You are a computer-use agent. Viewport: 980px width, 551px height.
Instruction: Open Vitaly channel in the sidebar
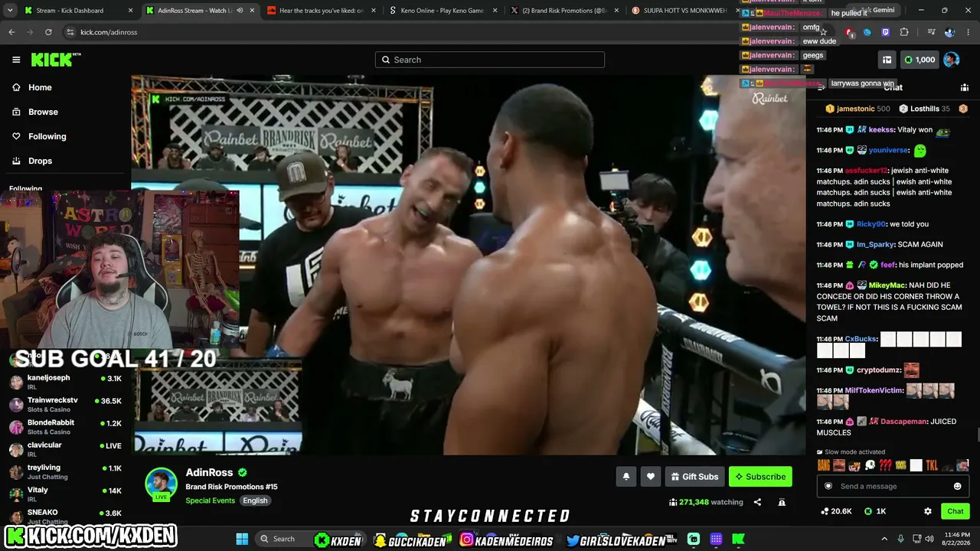tap(66, 494)
